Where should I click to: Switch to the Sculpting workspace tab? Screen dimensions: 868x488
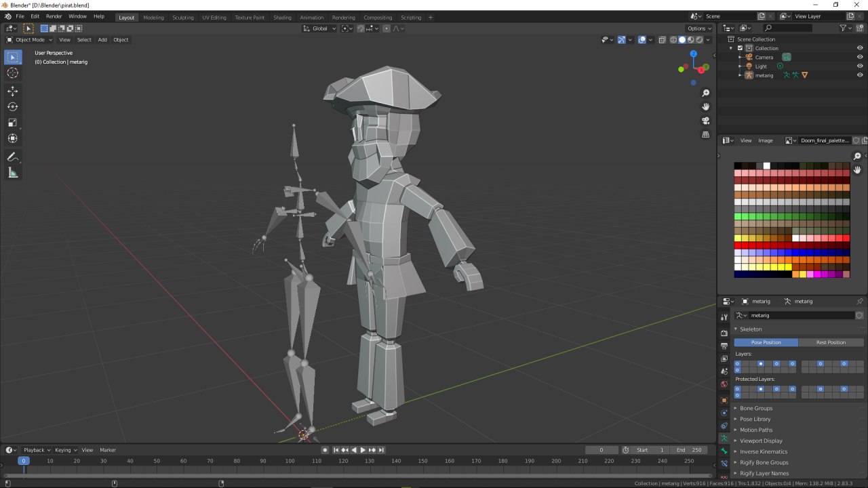click(182, 18)
